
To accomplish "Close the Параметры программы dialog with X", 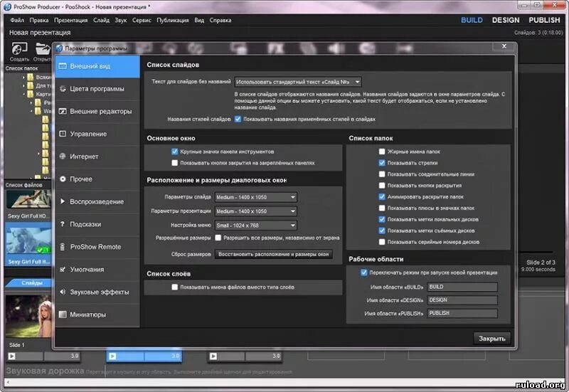I will (x=504, y=46).
